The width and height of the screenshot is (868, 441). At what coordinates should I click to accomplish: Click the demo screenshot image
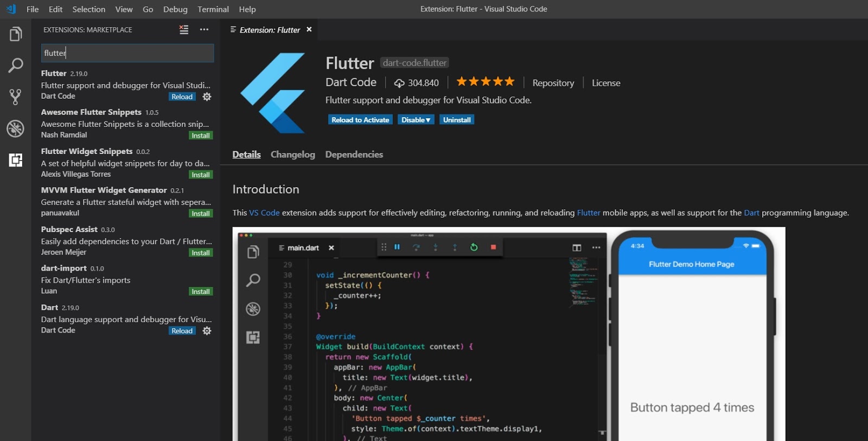[x=509, y=334]
